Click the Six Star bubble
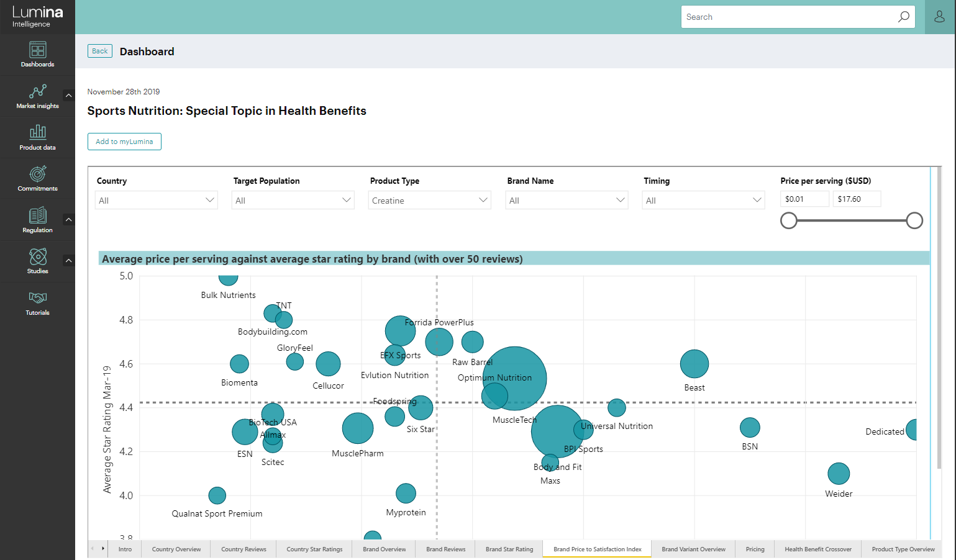Screen dimensions: 956x560 [421, 408]
